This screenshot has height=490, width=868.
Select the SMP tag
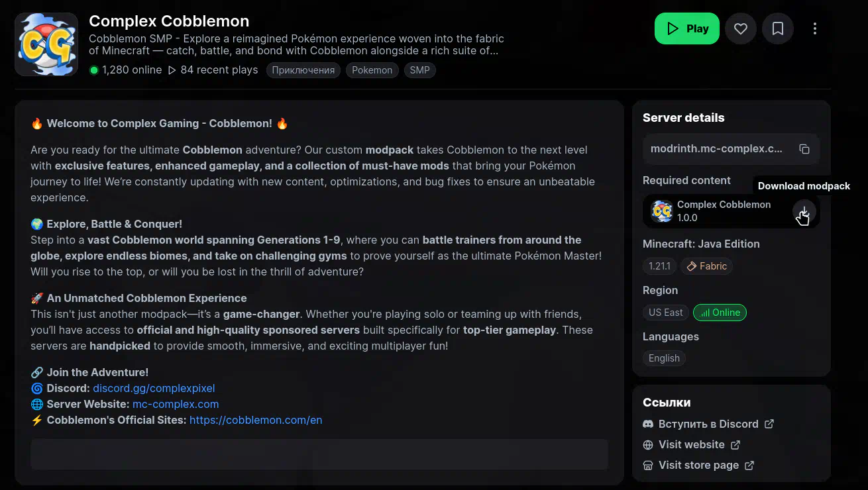419,70
